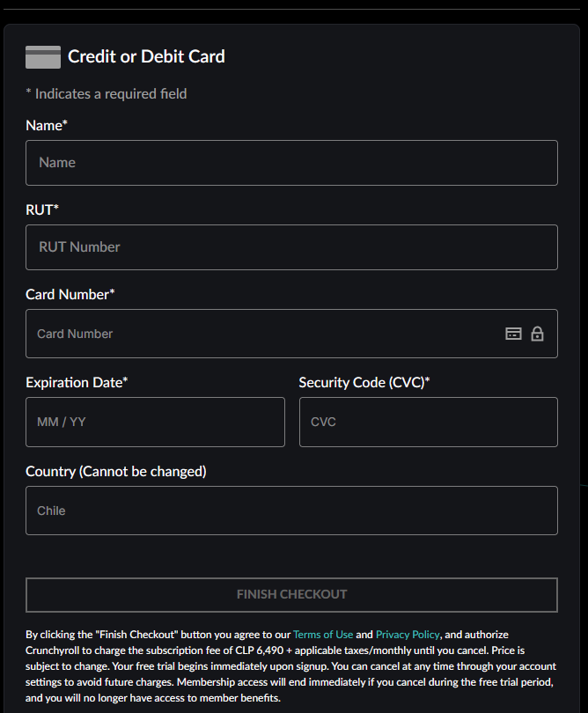Click the padlock icon in Card Number field
Screen dimensions: 588x713
(x=537, y=334)
